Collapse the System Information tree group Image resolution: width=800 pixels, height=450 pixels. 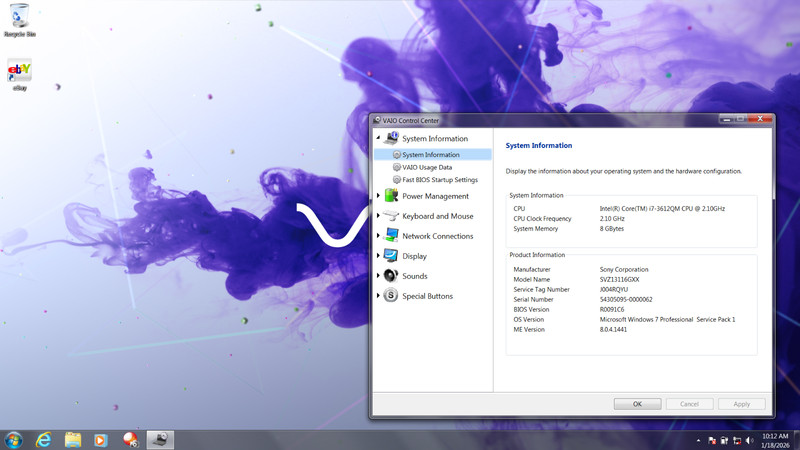[378, 138]
